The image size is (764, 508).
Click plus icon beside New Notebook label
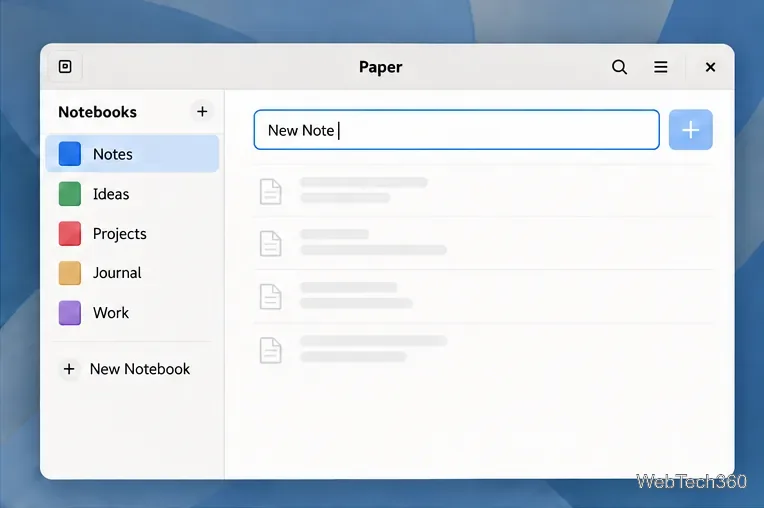click(x=69, y=369)
